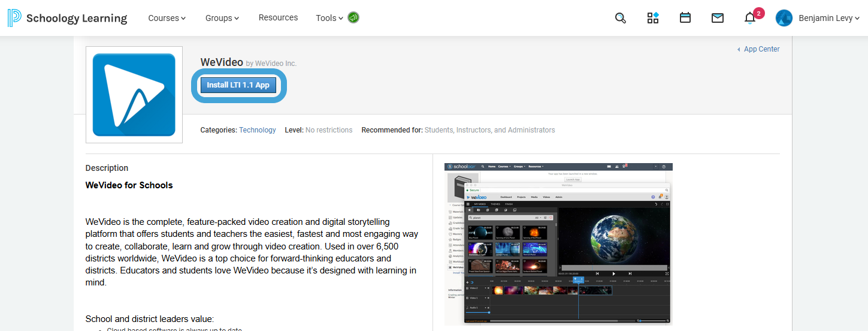
Task: Click Benjamin Levy profile avatar
Action: click(784, 18)
